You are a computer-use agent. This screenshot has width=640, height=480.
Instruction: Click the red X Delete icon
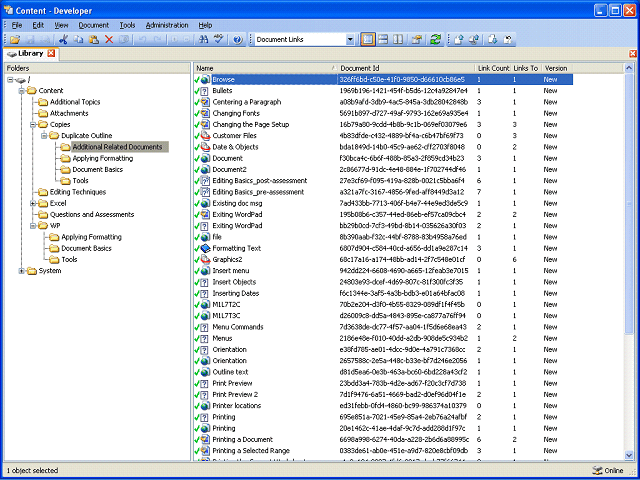(109, 40)
